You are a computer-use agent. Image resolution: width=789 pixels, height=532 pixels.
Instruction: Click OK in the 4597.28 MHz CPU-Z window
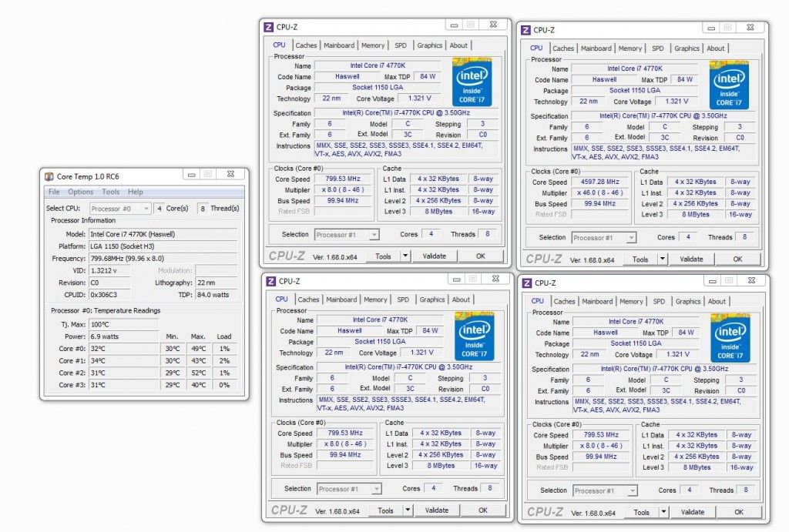737,259
